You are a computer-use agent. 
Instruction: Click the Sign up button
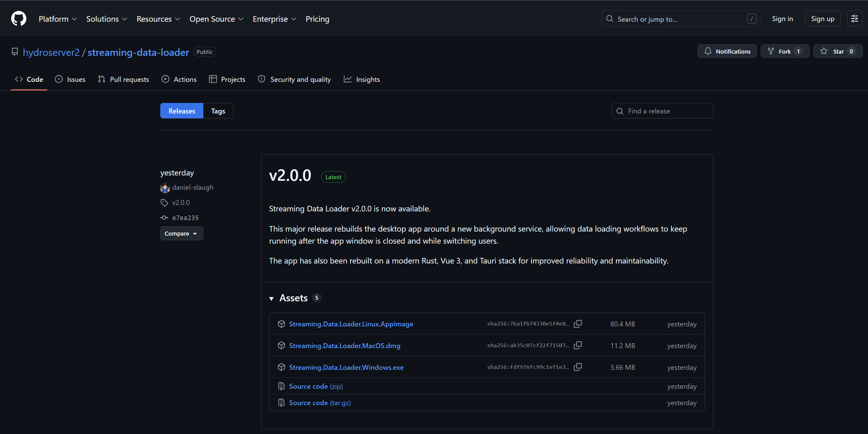tap(822, 19)
